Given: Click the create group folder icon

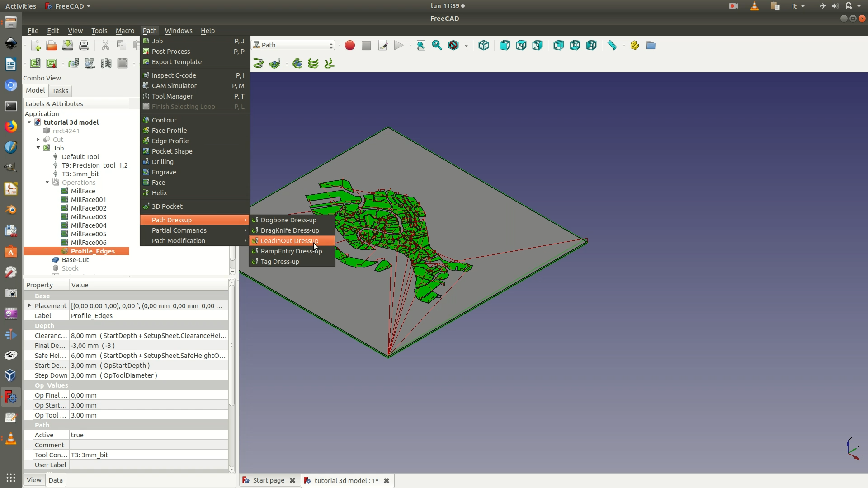Looking at the screenshot, I should click(651, 45).
